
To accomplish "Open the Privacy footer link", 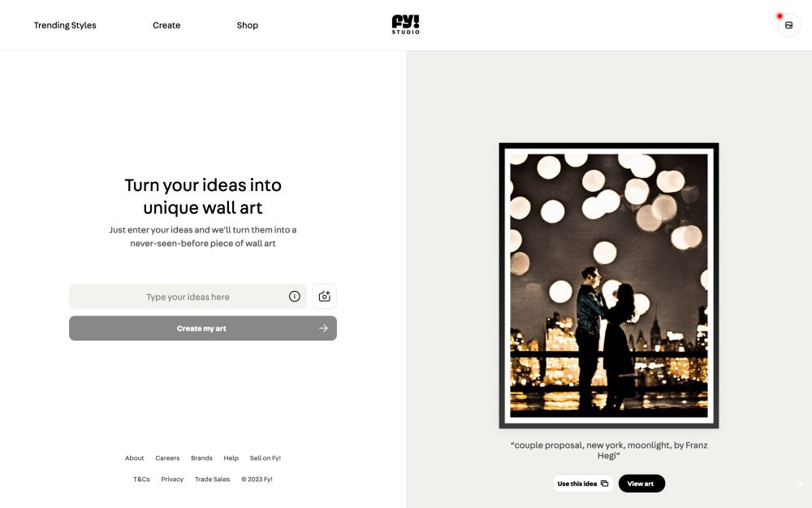I will 172,480.
